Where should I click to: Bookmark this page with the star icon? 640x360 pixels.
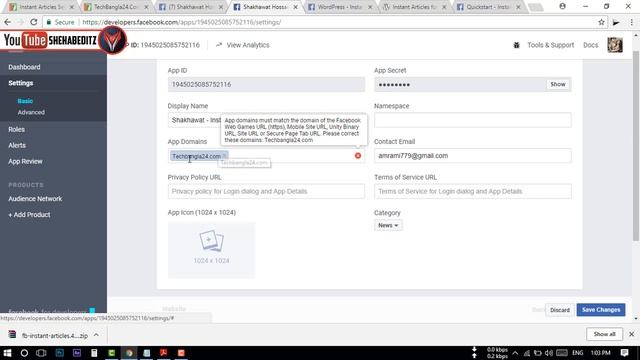[x=601, y=22]
